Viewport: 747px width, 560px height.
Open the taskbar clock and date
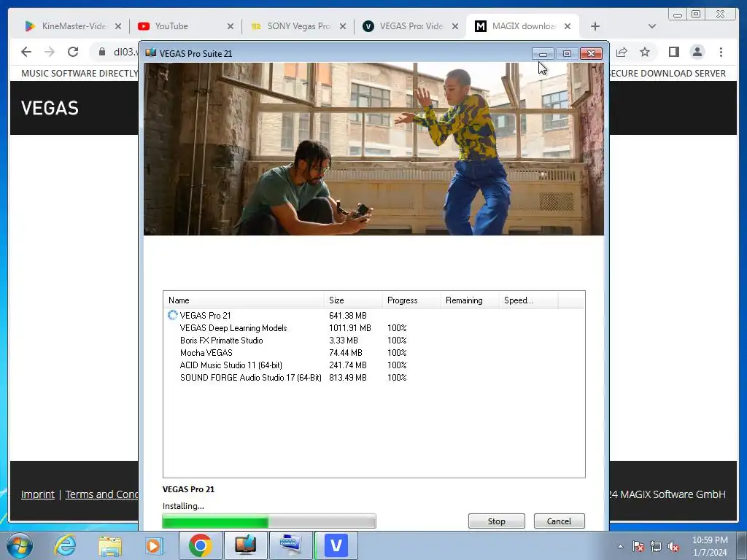(710, 546)
